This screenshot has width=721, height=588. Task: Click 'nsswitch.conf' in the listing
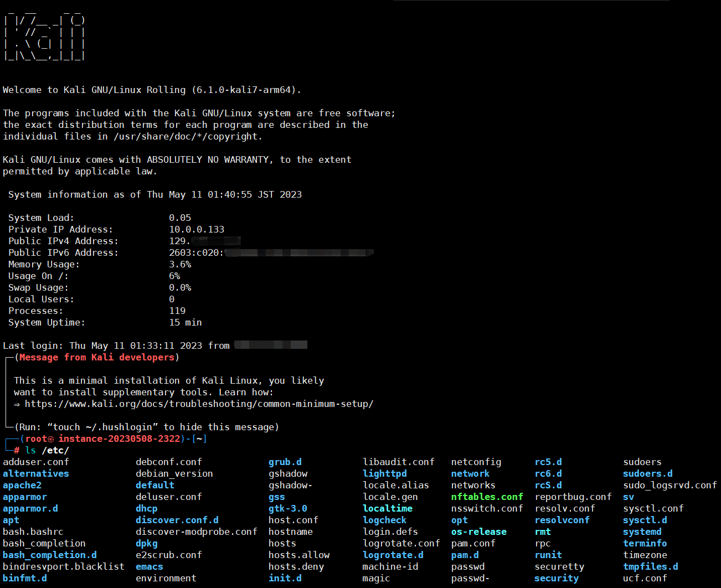pos(487,508)
